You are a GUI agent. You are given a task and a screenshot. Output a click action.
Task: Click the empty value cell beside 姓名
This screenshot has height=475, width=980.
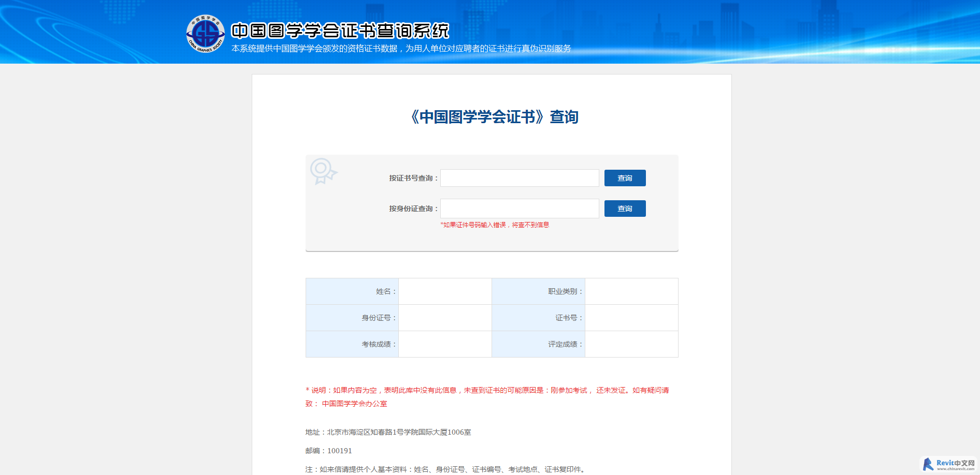445,291
